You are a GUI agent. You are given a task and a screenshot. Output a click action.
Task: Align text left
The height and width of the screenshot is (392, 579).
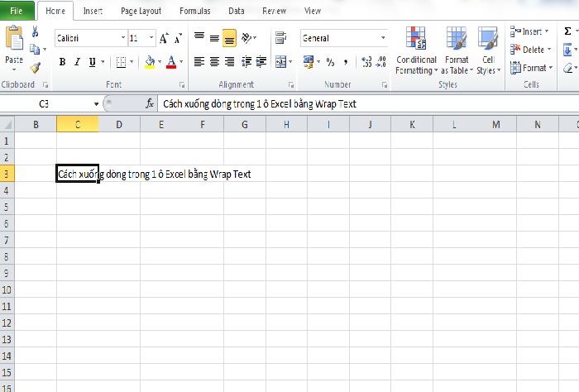coord(199,62)
